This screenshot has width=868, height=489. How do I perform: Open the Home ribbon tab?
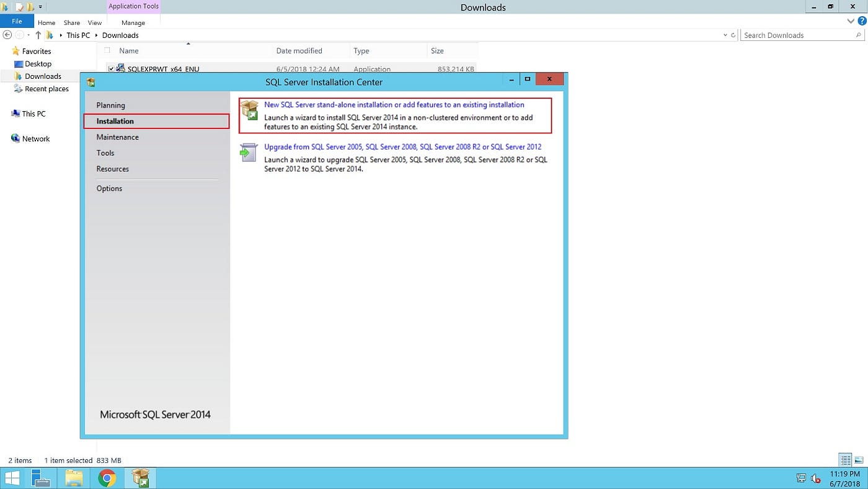pyautogui.click(x=46, y=22)
